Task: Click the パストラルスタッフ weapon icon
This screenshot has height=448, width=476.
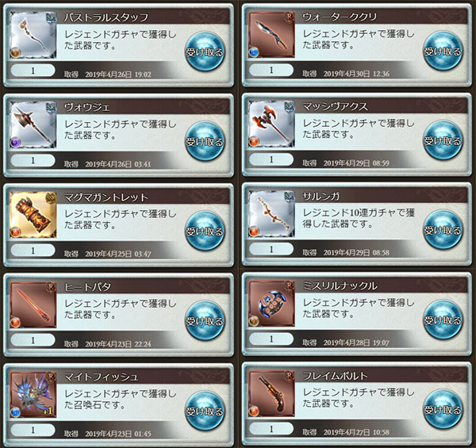Action: pyautogui.click(x=33, y=35)
